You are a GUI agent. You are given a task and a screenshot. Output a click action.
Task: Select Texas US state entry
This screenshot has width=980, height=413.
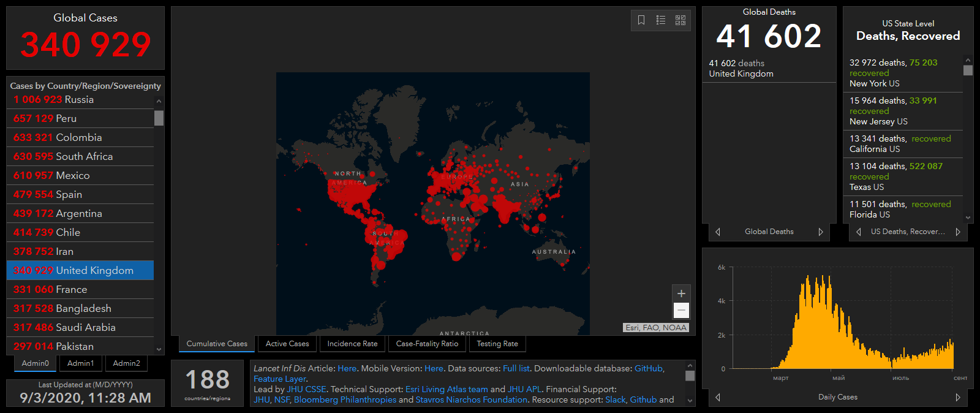(903, 176)
